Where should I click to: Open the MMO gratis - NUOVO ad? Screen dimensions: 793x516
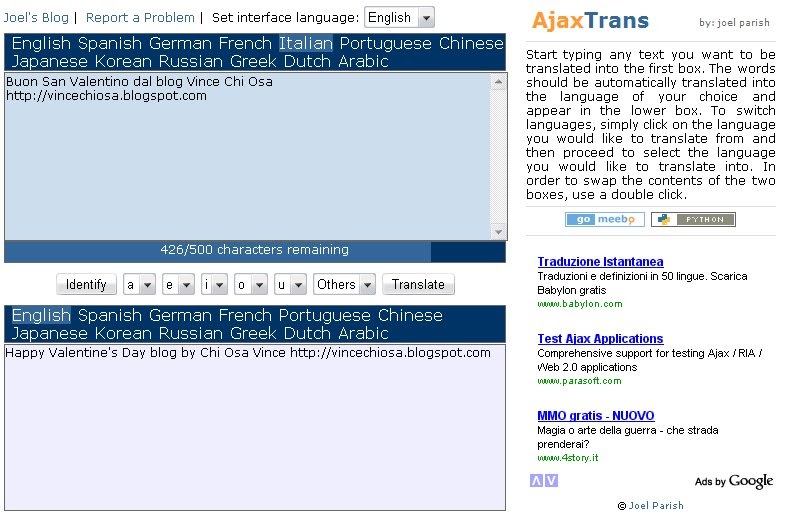tap(596, 415)
